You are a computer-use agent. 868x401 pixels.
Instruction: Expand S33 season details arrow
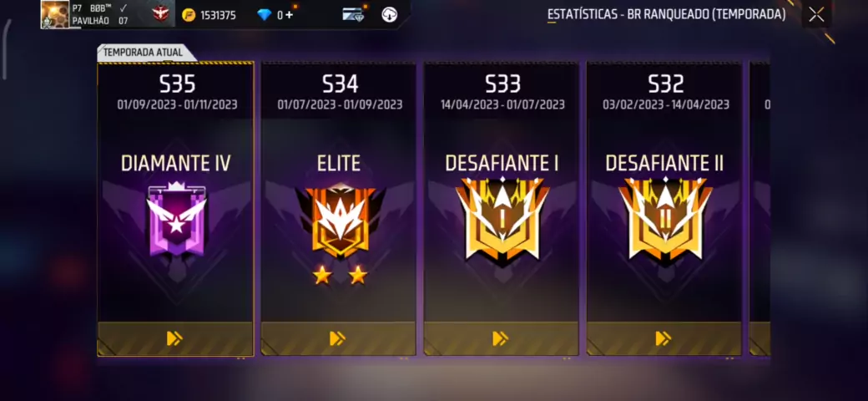tap(501, 338)
